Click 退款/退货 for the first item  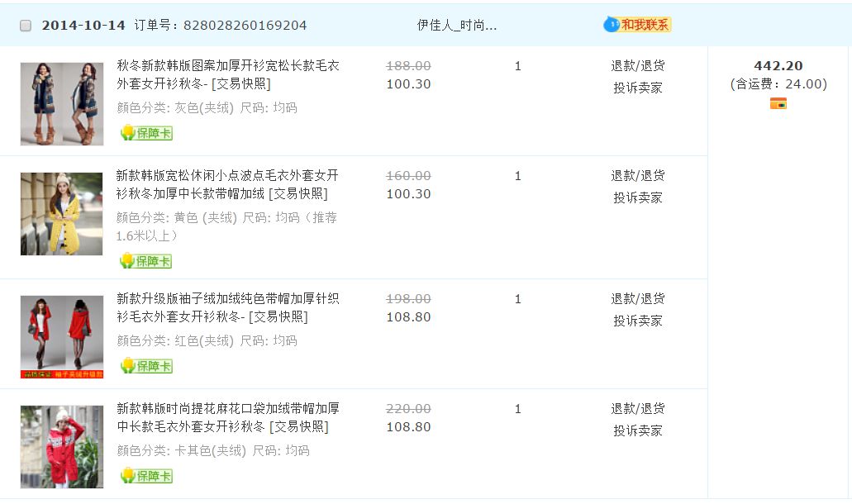(x=637, y=66)
